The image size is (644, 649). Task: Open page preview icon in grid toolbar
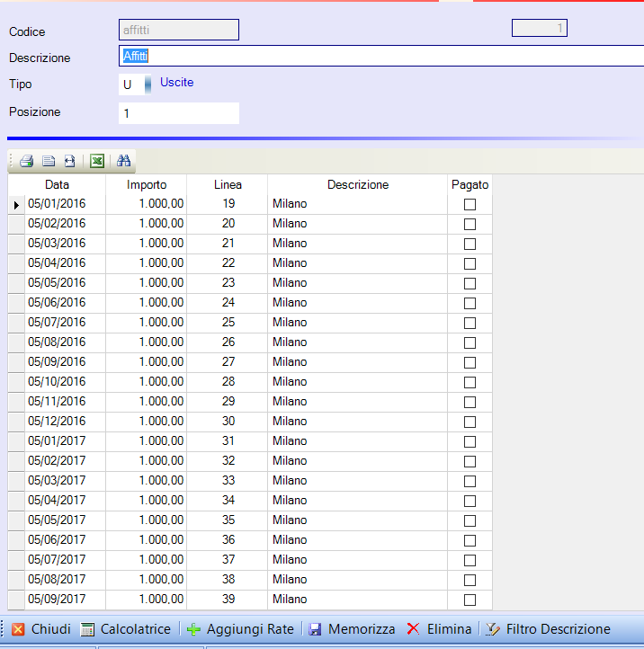click(49, 161)
